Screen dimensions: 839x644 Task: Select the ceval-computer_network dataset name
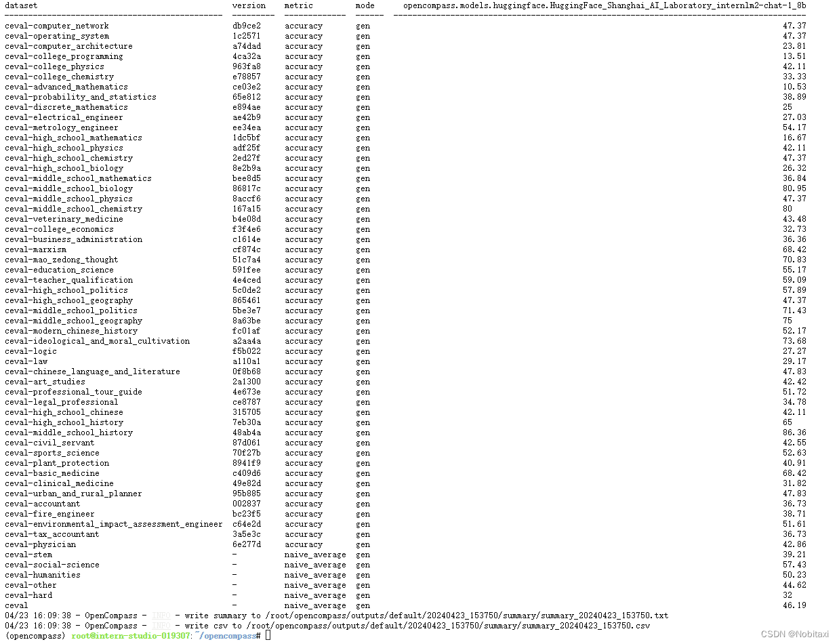(56, 26)
